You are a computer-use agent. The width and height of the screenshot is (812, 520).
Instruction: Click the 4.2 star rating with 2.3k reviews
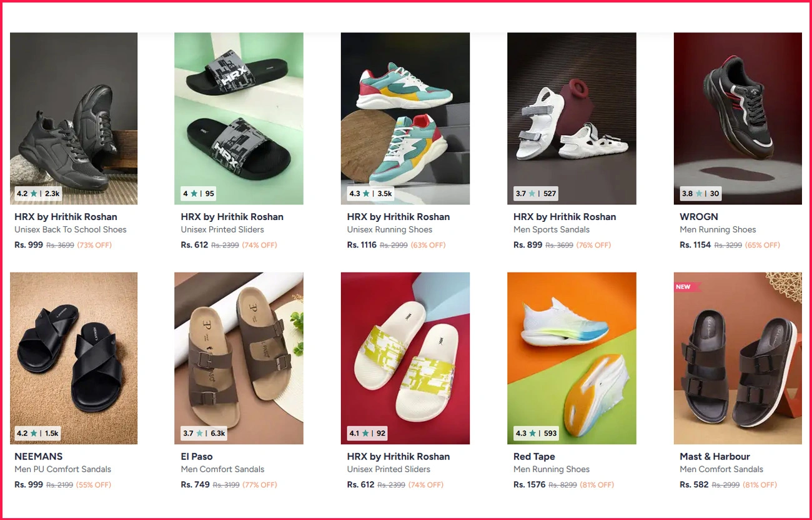[x=38, y=194]
